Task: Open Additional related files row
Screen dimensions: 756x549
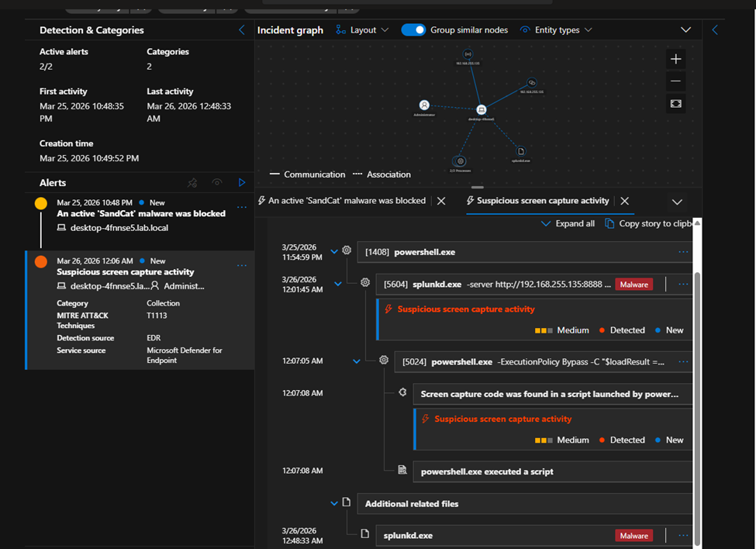Action: pos(525,504)
